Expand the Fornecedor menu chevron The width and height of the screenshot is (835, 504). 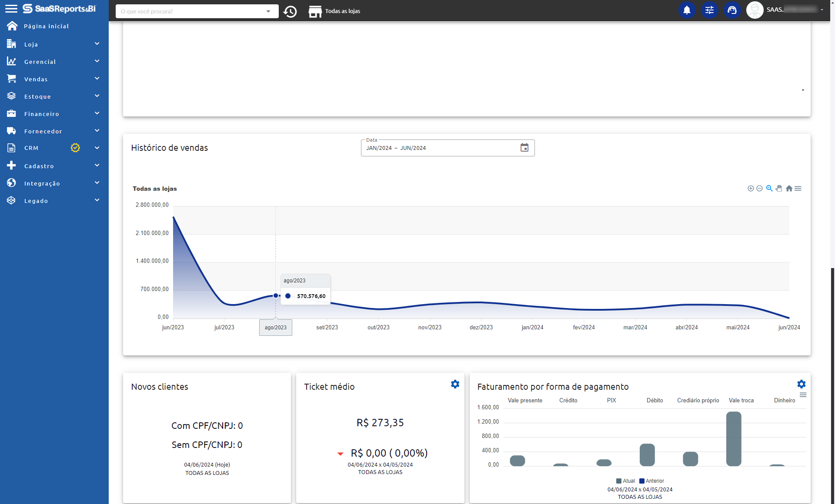[97, 130]
